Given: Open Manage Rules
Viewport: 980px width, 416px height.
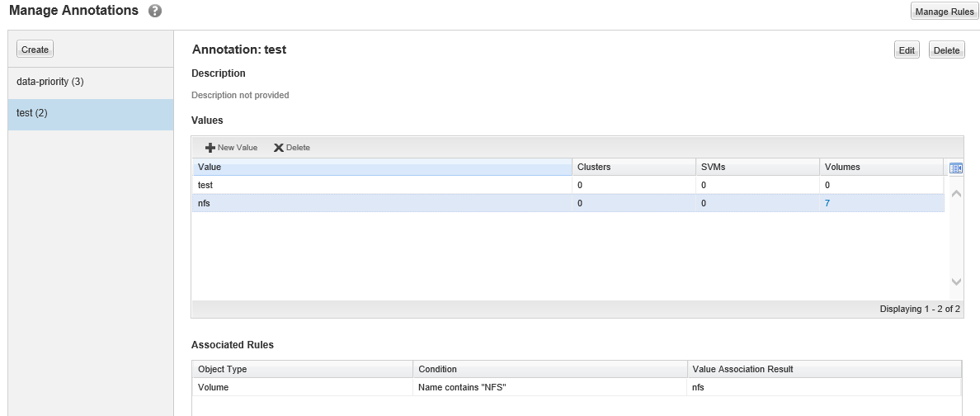Looking at the screenshot, I should [944, 11].
